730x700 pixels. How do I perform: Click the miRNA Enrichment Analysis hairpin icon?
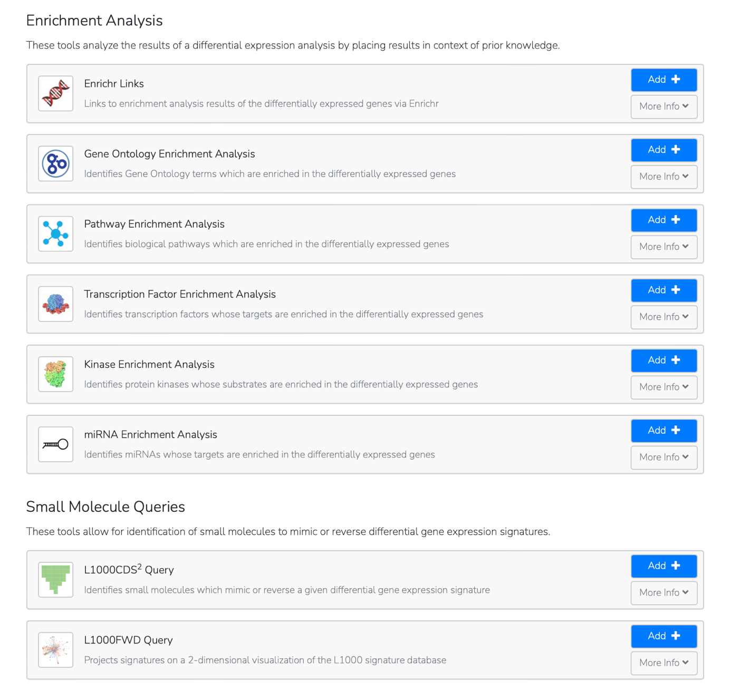point(55,444)
